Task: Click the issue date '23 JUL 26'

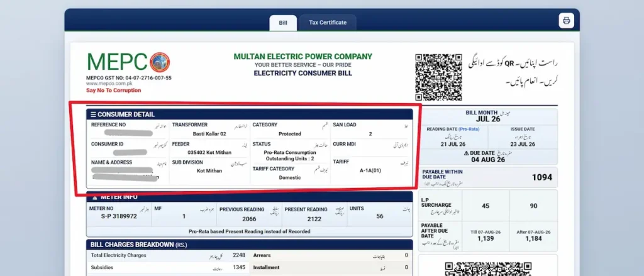Action: [x=523, y=144]
